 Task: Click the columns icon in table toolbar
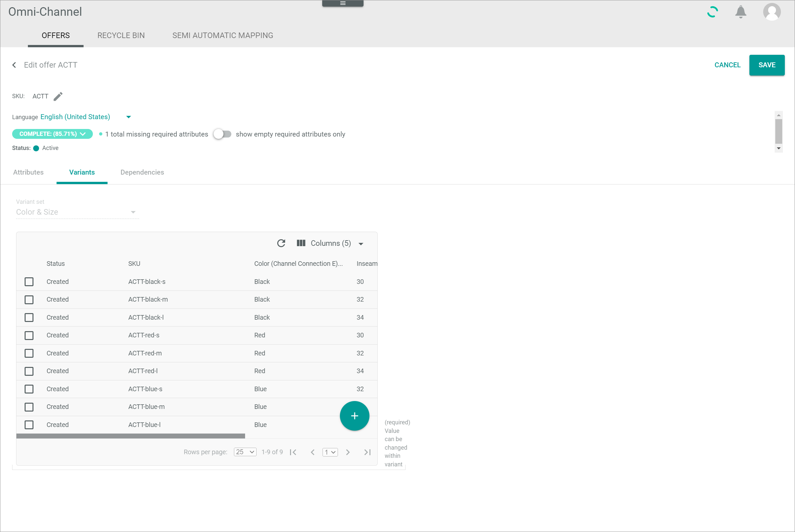coord(301,243)
